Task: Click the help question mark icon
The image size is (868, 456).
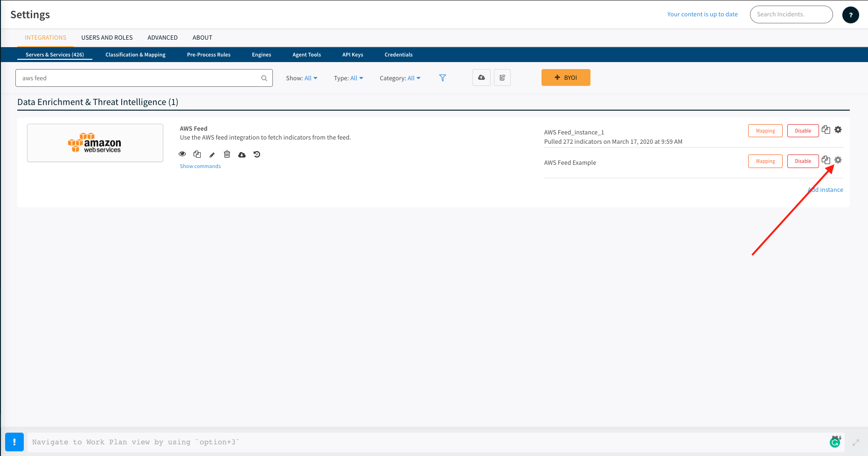Action: click(x=850, y=14)
